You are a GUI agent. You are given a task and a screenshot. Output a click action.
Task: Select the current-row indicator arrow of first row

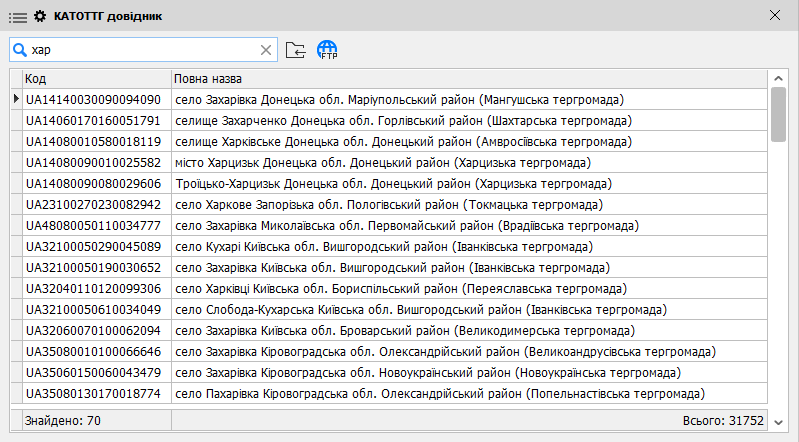tap(16, 99)
